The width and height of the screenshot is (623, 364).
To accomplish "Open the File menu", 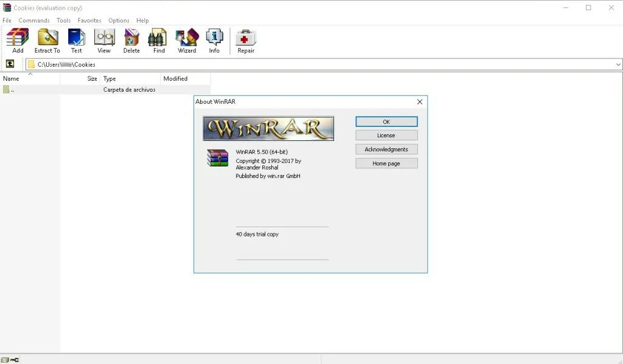I will coord(7,20).
